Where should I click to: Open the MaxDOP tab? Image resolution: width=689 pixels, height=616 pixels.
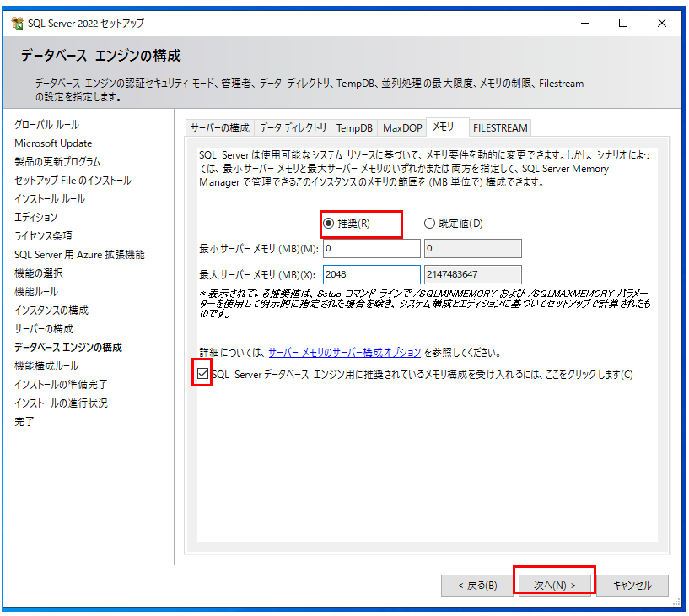402,128
